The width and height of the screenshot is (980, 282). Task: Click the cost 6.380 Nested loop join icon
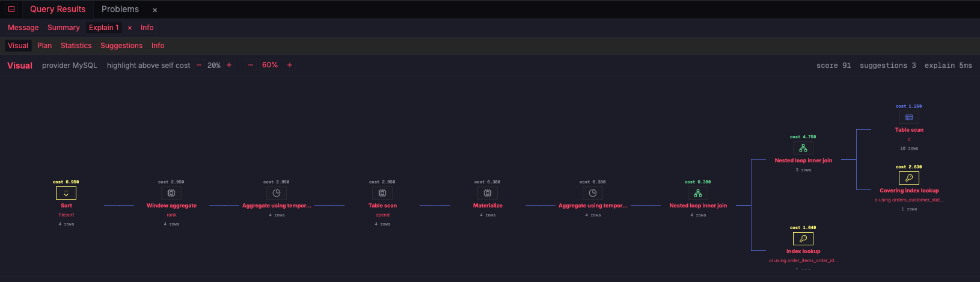tap(698, 193)
